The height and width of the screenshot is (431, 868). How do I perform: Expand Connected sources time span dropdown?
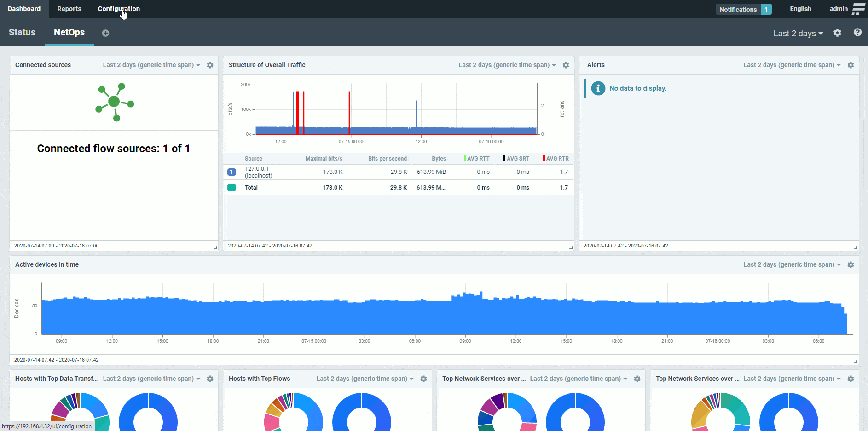pos(151,65)
